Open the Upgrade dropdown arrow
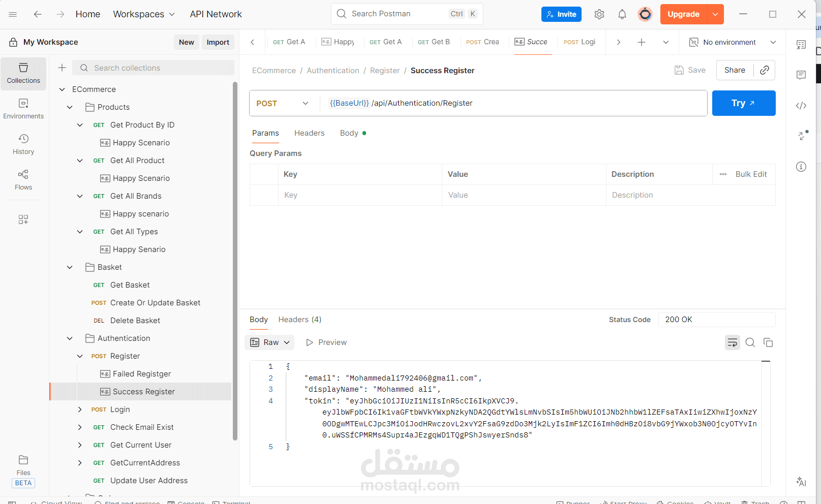Screen dimensions: 821x504 click(x=715, y=14)
